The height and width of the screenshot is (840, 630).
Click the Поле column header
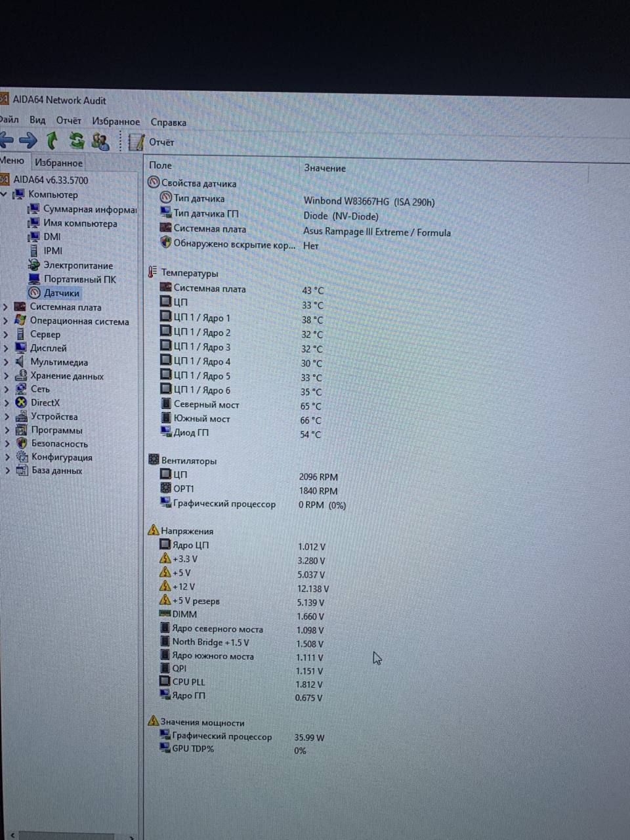tap(161, 165)
